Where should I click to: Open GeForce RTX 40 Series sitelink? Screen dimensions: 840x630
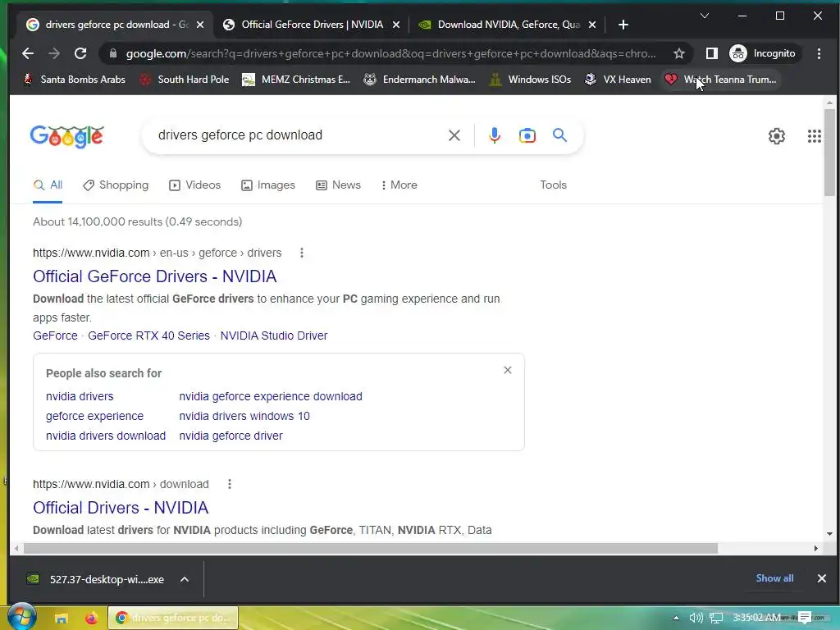(148, 336)
